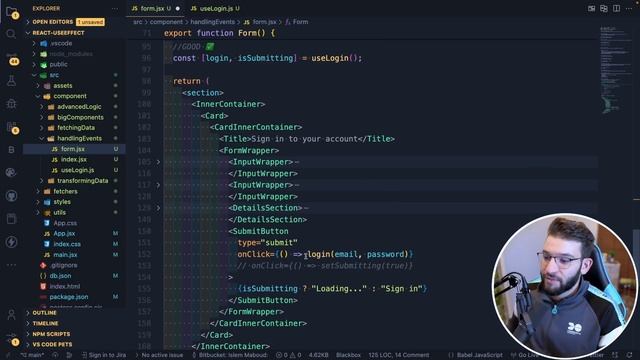Click No active issue status item
The image size is (640, 360).
159,355
